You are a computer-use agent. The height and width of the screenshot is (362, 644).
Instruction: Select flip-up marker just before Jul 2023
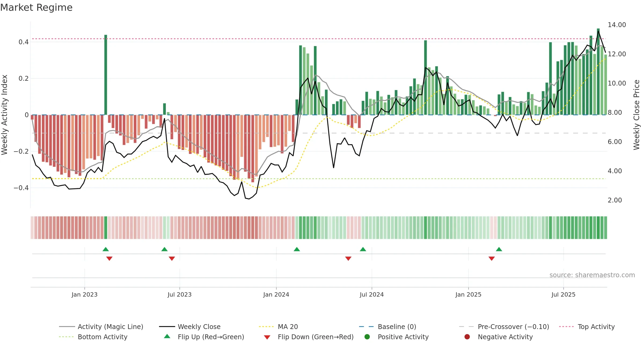pos(164,249)
